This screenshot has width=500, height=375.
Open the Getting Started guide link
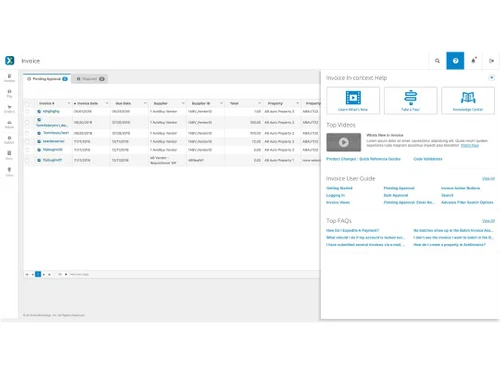pos(339,188)
